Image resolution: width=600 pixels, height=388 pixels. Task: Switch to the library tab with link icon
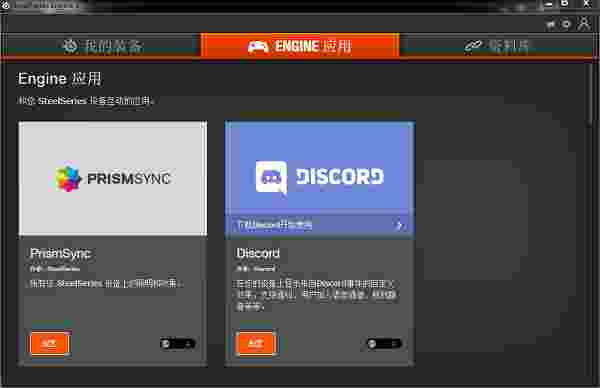tap(497, 46)
